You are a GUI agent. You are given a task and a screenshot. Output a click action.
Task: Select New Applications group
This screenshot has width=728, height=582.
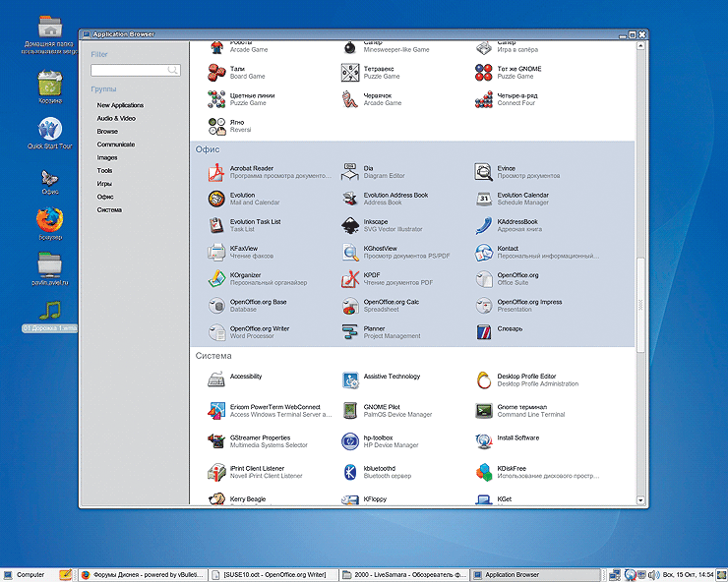tap(120, 105)
